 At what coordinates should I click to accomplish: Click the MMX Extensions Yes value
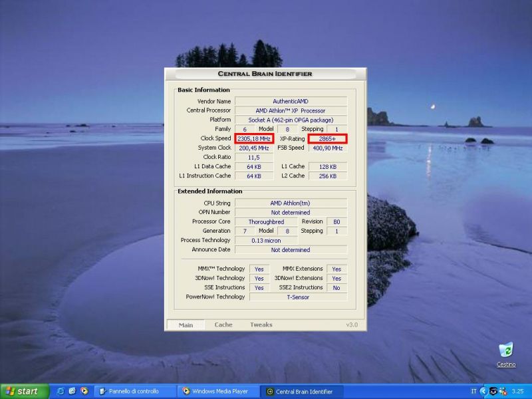pos(336,269)
